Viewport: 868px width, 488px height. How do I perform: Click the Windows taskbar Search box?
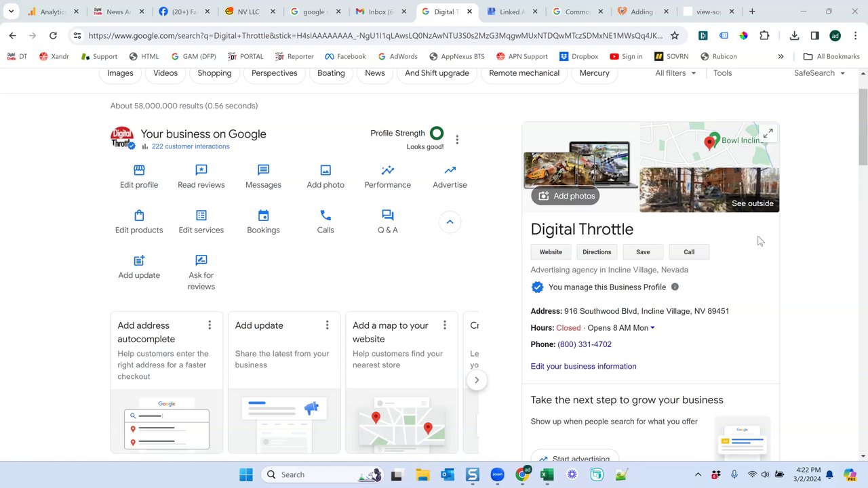pos(323,474)
